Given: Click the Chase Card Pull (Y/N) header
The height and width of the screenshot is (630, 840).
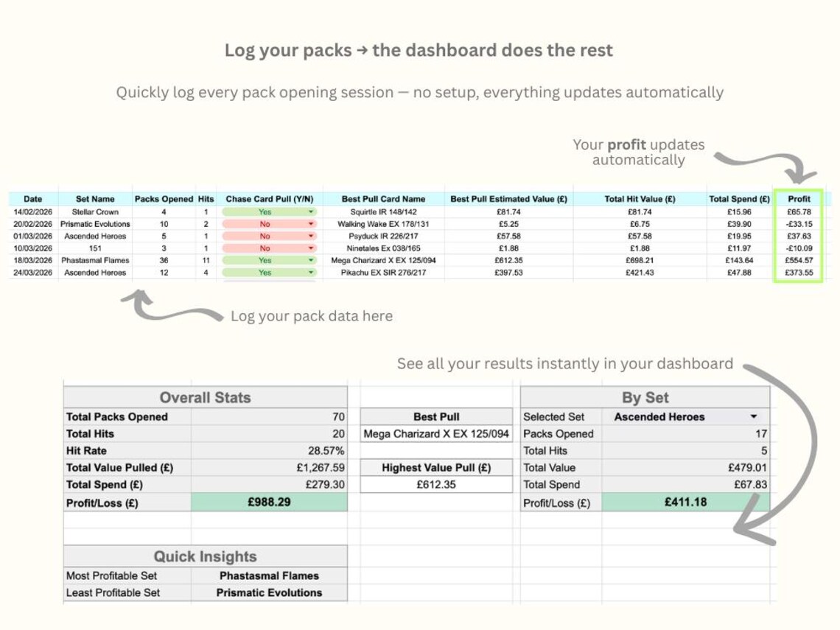Looking at the screenshot, I should pos(270,199).
